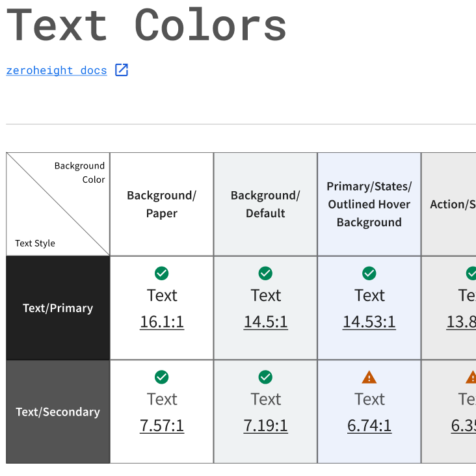Click green check in Text/Primary Background/Default cell

coord(265,273)
